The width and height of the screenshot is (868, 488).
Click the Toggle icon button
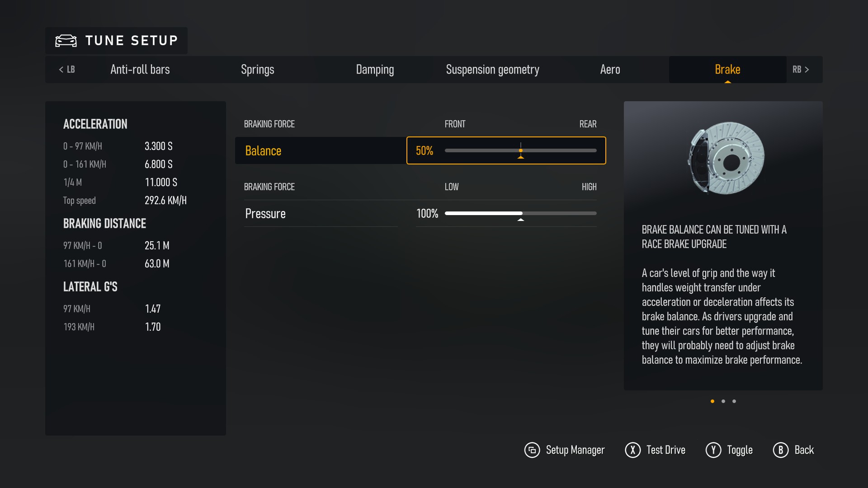(x=712, y=450)
